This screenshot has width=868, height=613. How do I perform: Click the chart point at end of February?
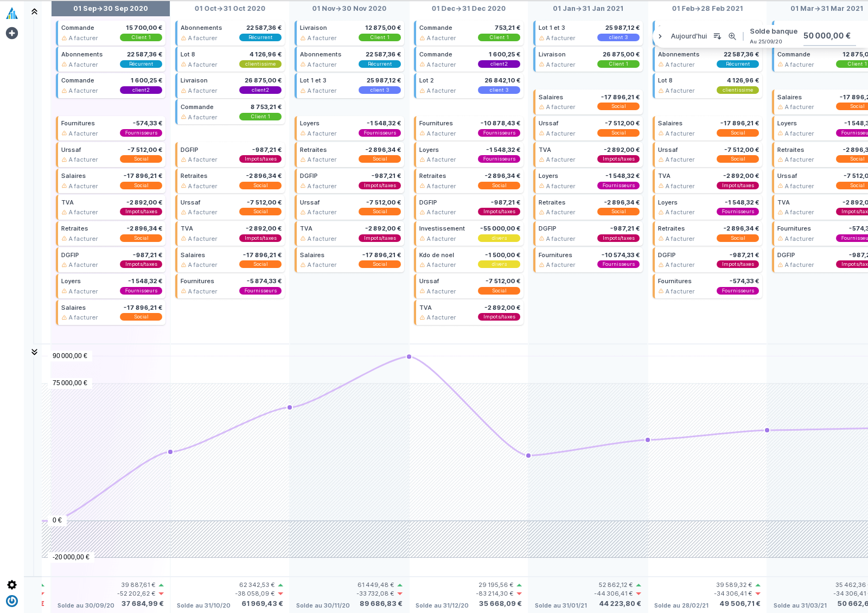tap(767, 430)
